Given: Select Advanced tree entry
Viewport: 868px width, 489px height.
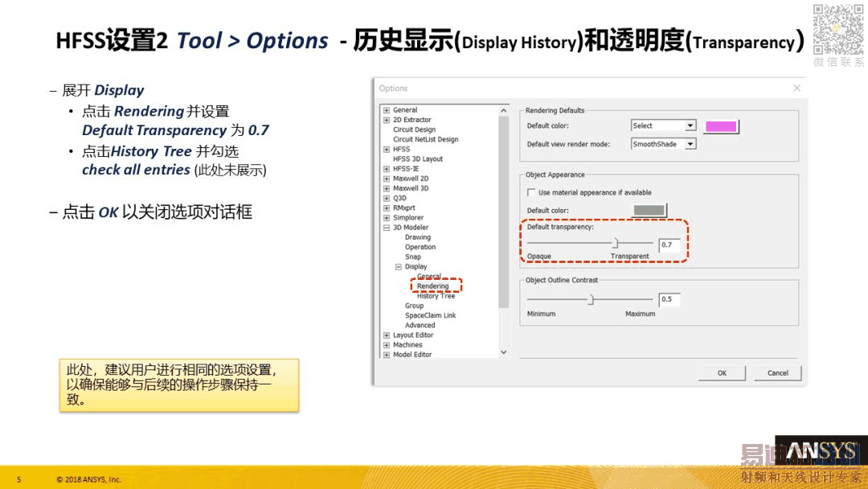Looking at the screenshot, I should 420,326.
